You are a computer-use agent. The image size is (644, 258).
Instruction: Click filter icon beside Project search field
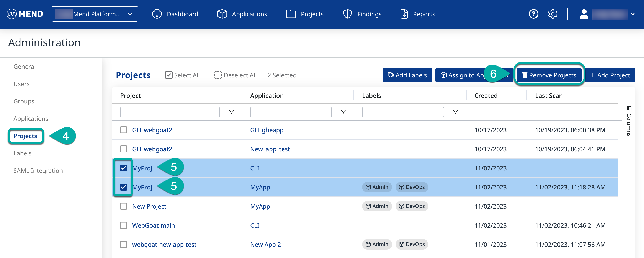tap(231, 112)
